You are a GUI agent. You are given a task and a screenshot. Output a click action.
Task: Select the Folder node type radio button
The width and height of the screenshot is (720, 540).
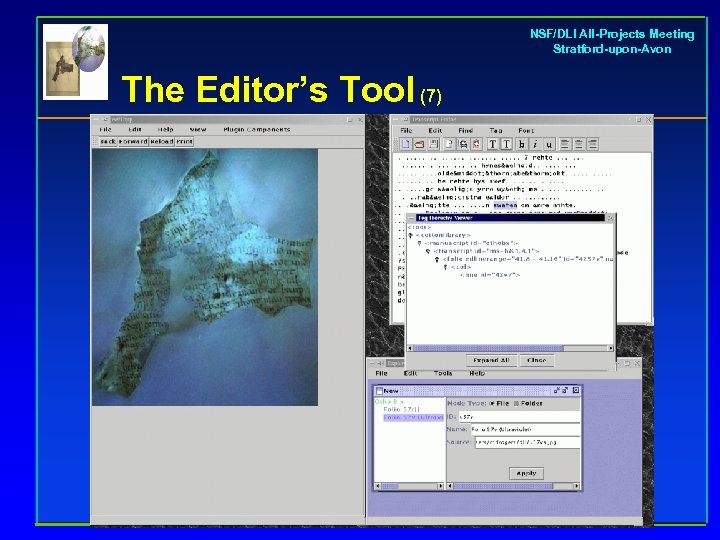516,404
